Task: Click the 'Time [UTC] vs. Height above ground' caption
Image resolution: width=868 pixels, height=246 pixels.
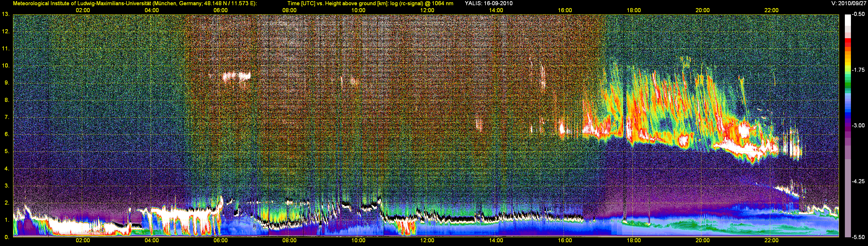Action: point(370,3)
